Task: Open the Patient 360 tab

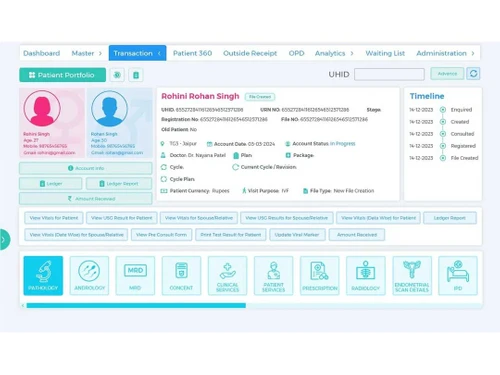Action: click(x=192, y=53)
